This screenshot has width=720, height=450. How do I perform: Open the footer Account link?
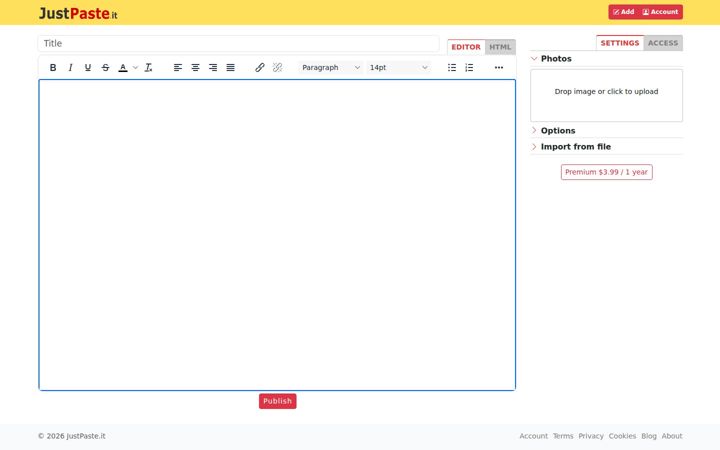click(x=533, y=436)
